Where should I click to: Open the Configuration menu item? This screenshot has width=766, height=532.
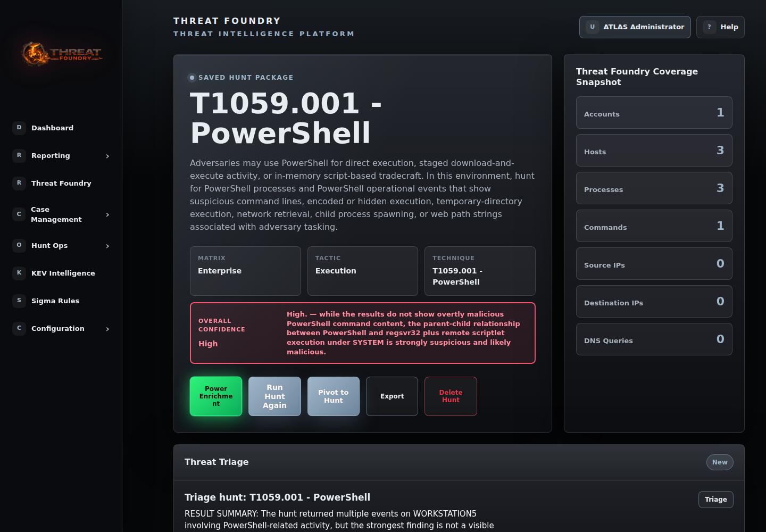(x=61, y=328)
